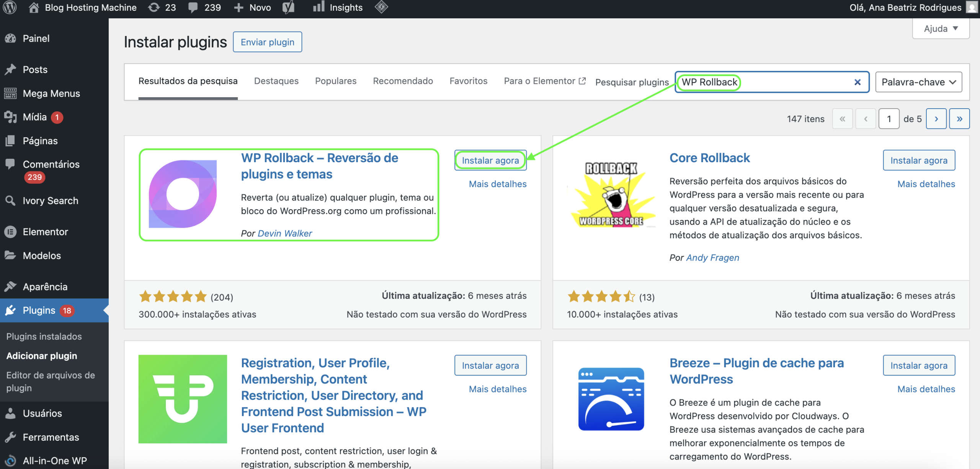Open author link Devin Walker

click(285, 233)
